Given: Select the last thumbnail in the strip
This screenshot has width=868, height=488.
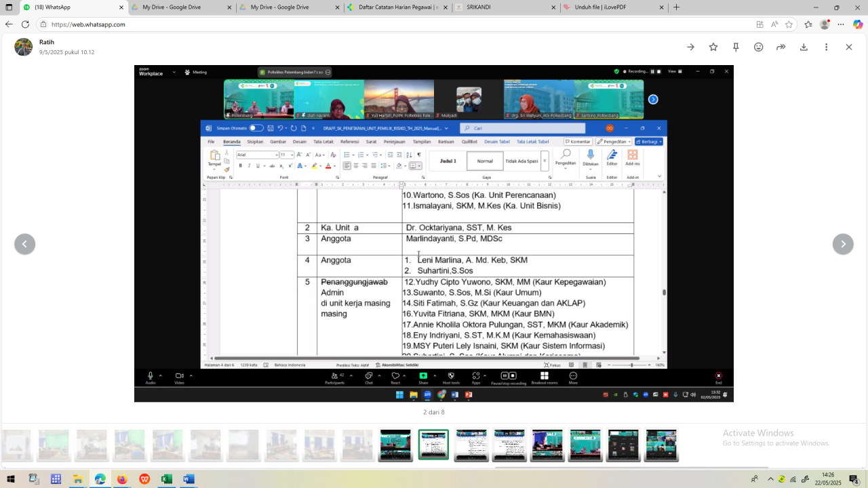Looking at the screenshot, I should point(661,445).
